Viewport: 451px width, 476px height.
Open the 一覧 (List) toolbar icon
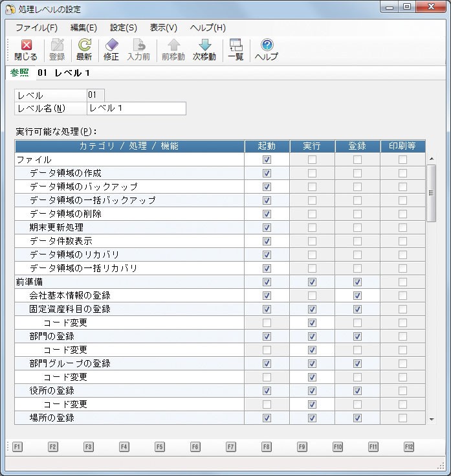click(236, 45)
